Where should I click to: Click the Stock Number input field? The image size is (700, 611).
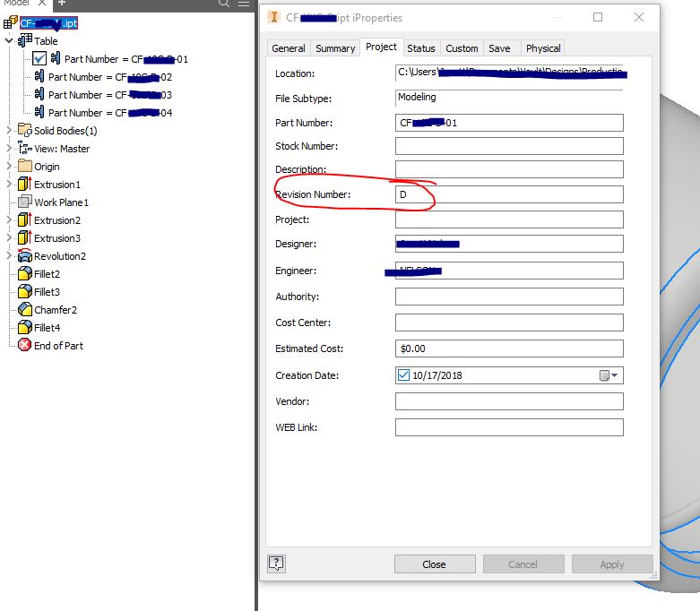click(509, 146)
